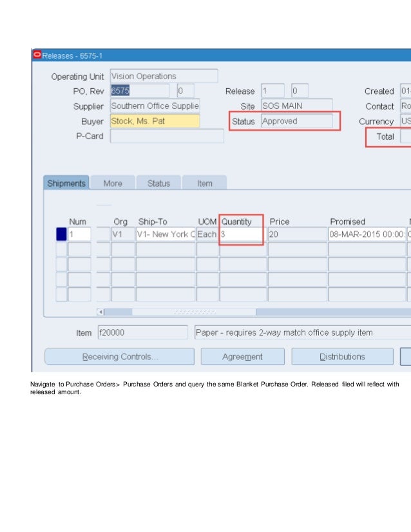The image size is (411, 532).
Task: Click the item description field Paper
Action: [x=303, y=332]
